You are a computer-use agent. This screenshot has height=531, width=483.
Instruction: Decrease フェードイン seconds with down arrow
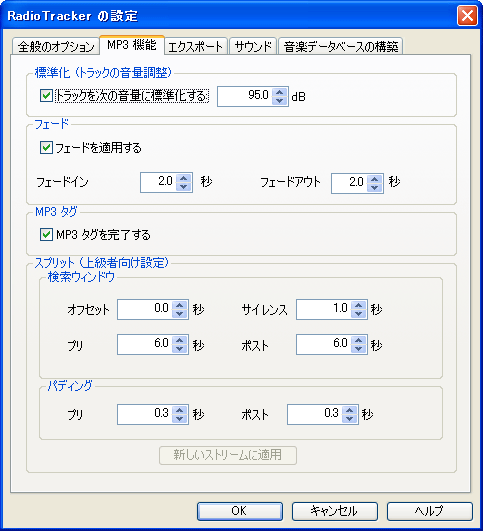pos(184,187)
